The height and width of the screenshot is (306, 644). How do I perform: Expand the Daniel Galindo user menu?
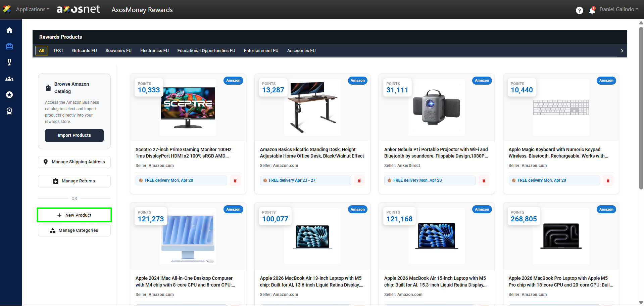[618, 9]
